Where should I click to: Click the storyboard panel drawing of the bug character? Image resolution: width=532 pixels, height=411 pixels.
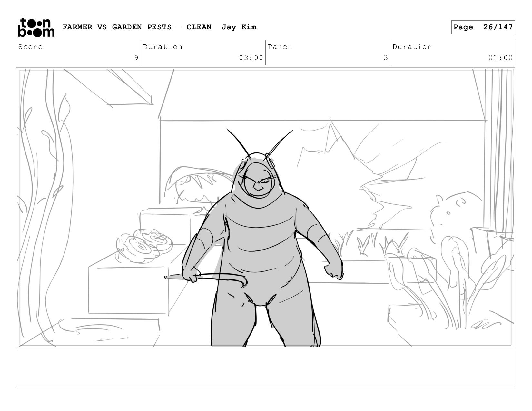[266, 208]
